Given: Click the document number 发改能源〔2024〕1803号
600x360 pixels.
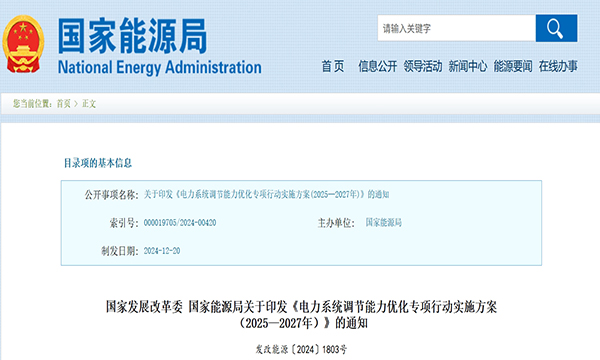Looking at the screenshot, I should coord(302,349).
